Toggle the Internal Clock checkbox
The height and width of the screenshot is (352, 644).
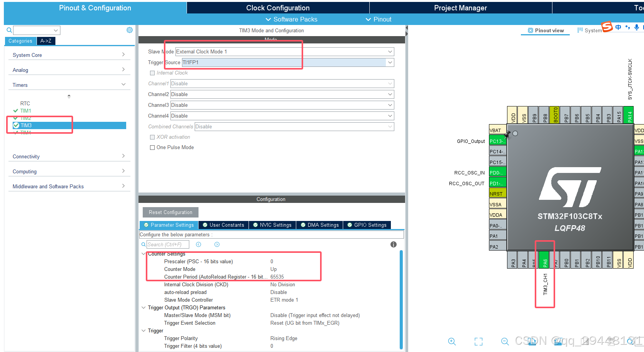coord(152,73)
